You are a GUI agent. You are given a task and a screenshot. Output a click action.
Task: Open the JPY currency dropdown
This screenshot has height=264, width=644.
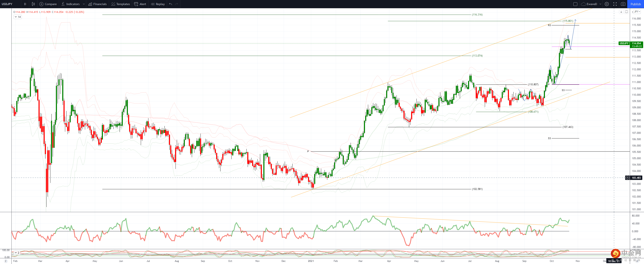[x=637, y=11]
